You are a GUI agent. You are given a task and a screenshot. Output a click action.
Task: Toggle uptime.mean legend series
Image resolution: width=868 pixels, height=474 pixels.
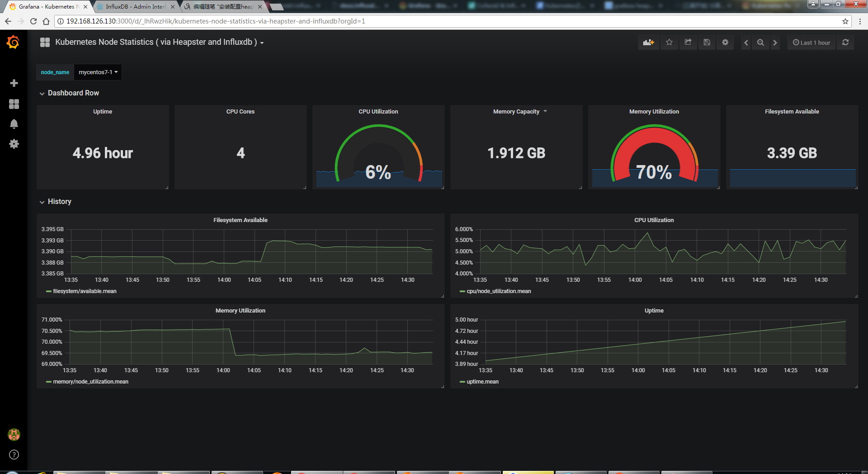[482, 382]
